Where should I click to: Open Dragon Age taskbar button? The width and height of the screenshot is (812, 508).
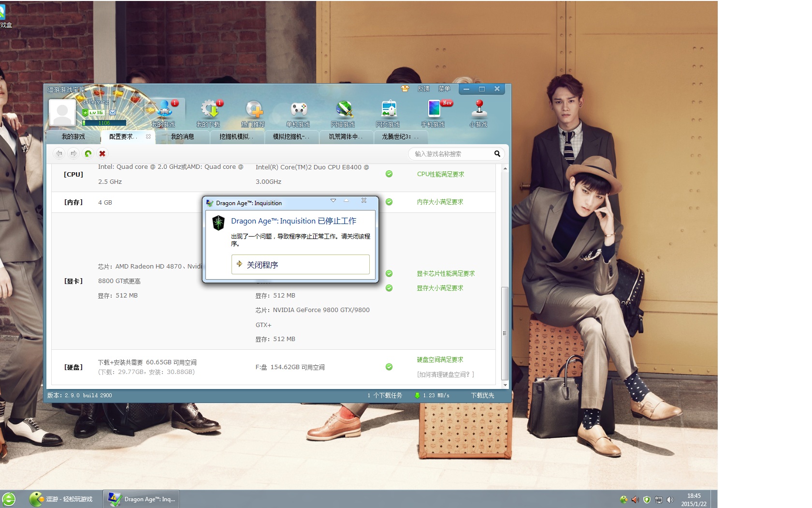142,499
